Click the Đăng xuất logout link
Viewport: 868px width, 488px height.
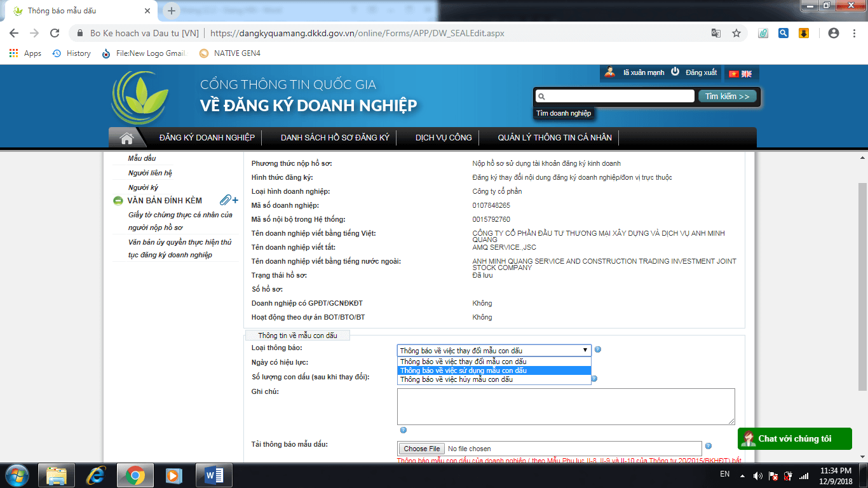pos(701,73)
